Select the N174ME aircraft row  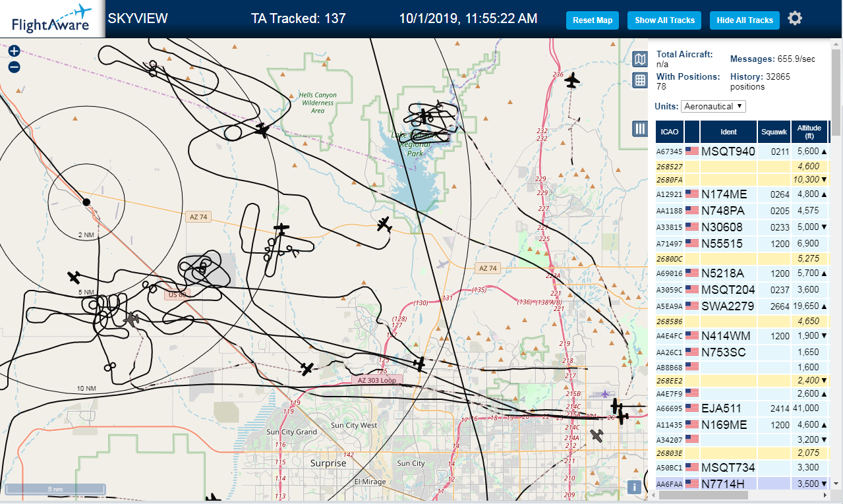click(x=741, y=194)
